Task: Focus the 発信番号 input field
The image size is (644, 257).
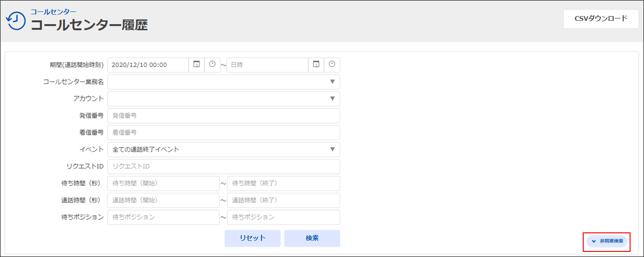Action: coord(224,116)
